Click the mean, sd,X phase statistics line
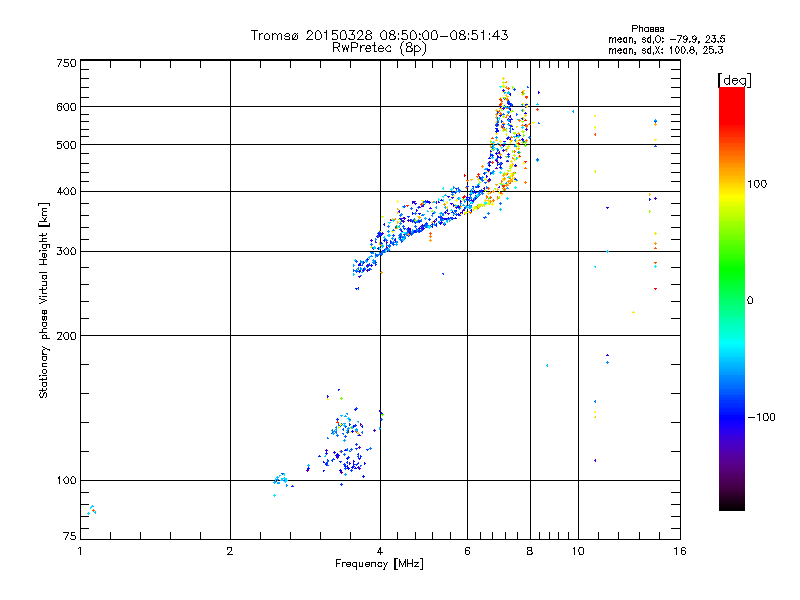This screenshot has height=600, width=800. coord(665,50)
